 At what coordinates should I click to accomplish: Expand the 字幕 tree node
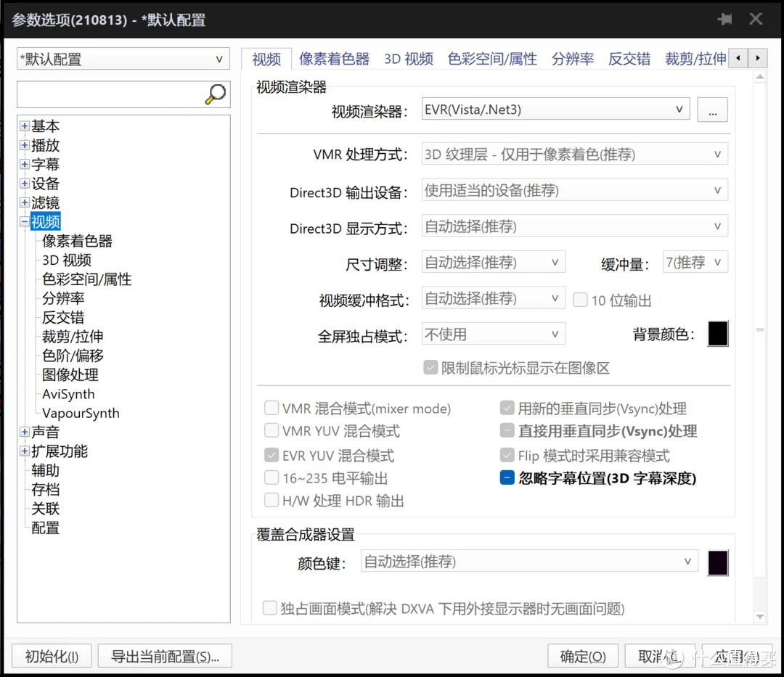point(25,164)
